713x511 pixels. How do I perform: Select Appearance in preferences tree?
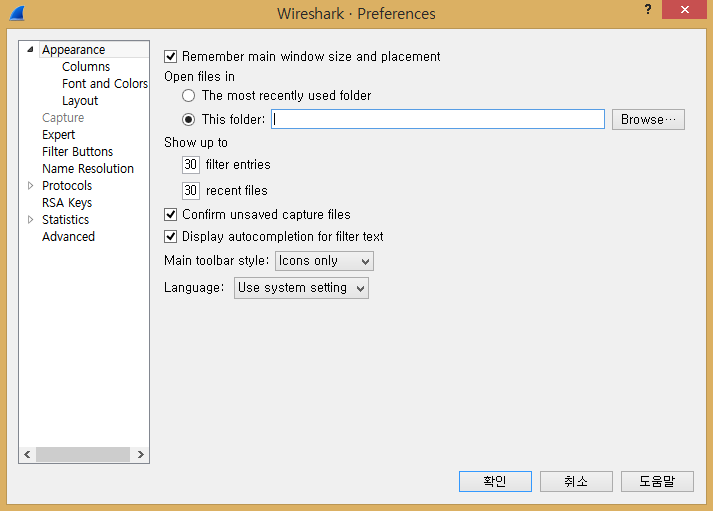[74, 50]
